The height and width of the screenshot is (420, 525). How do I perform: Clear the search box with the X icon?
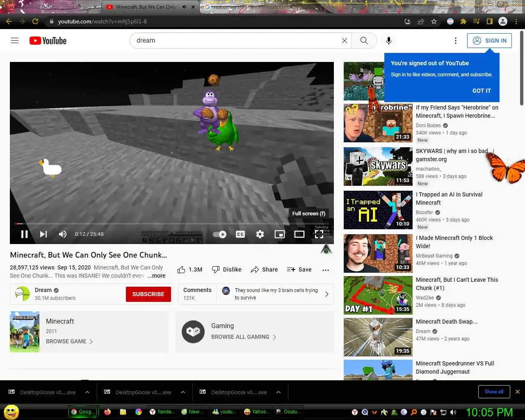(345, 41)
